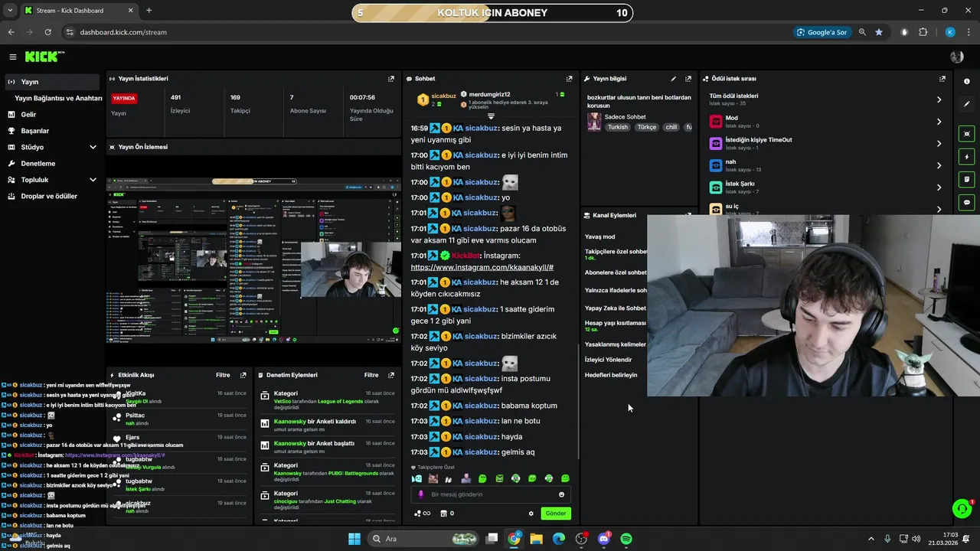Open Discord from the taskbar
980x551 pixels.
[603, 539]
